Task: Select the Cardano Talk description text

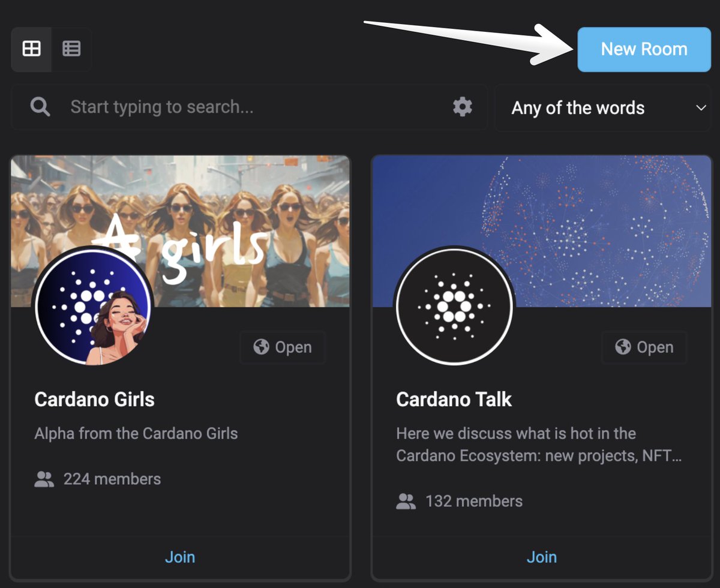Action: click(539, 445)
